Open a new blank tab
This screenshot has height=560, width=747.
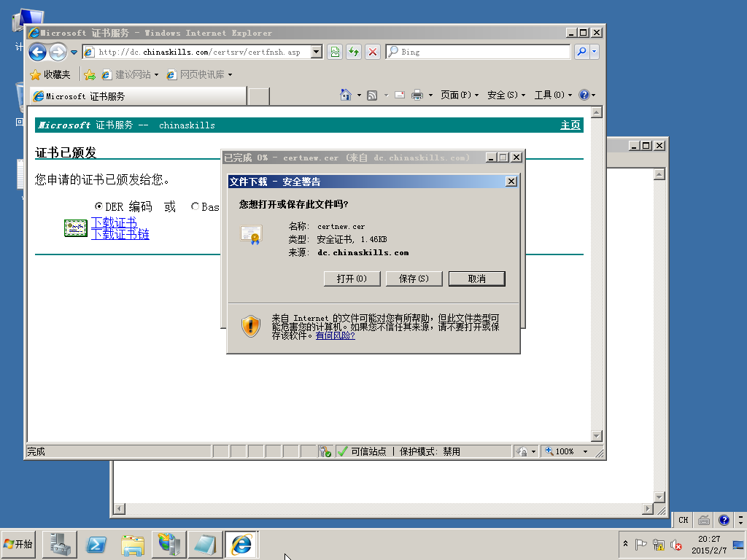259,96
